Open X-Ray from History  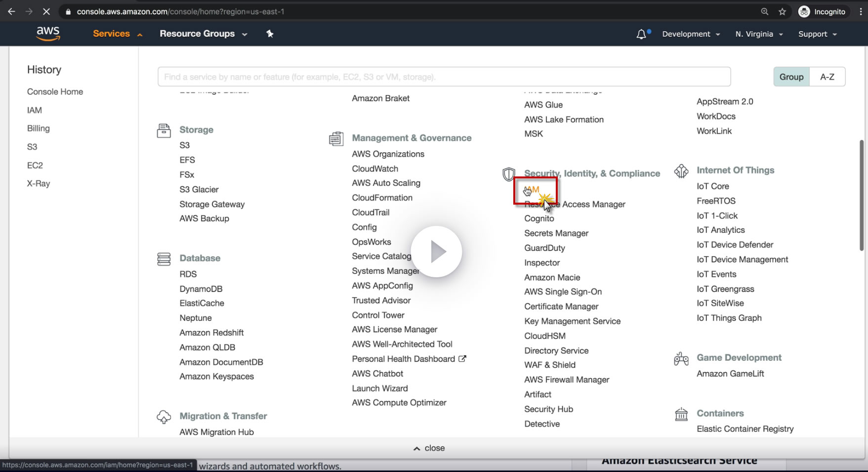(x=39, y=183)
